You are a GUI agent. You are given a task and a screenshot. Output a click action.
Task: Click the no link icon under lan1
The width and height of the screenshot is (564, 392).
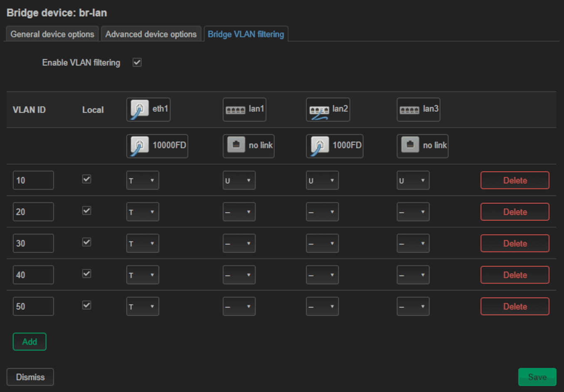point(248,146)
